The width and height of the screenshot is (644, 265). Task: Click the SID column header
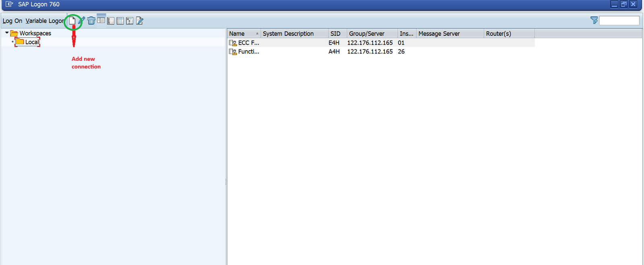[335, 34]
